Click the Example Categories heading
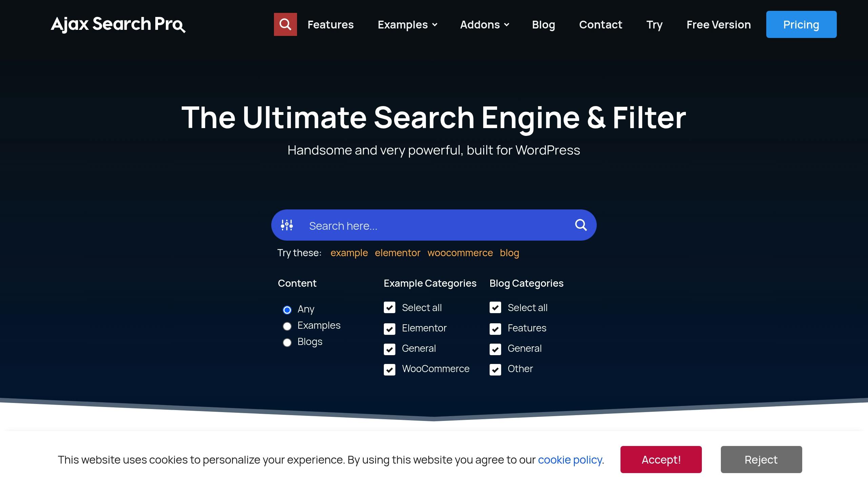The image size is (868, 488). pyautogui.click(x=430, y=283)
